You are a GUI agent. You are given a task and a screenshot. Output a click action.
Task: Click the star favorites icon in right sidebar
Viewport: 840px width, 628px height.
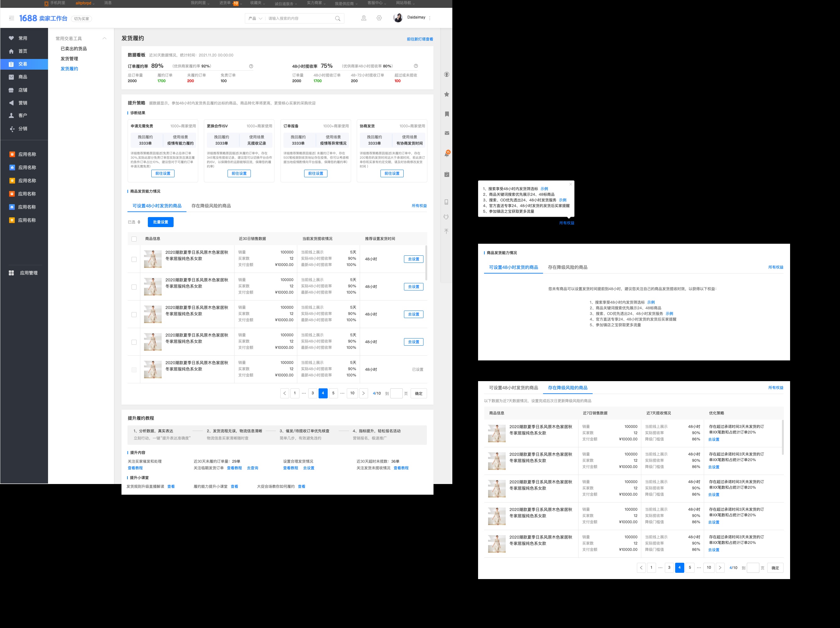click(447, 94)
